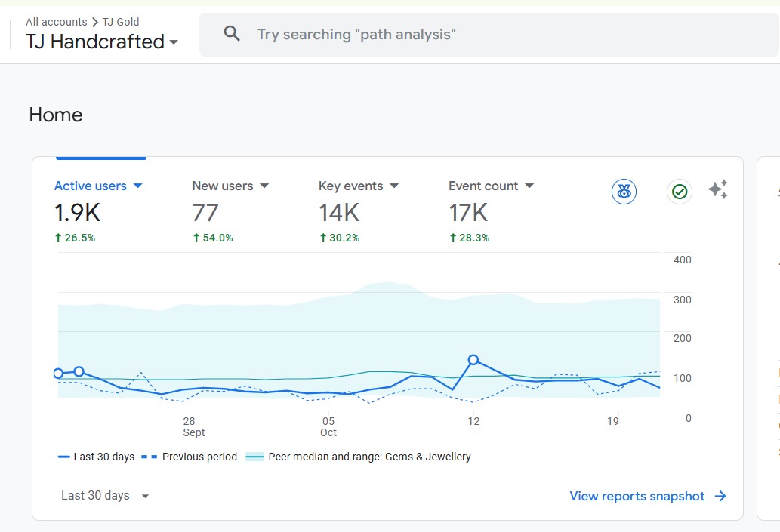This screenshot has width=780, height=532.
Task: Click the chevron between All accounts and TJ Gold
Action: pyautogui.click(x=95, y=22)
